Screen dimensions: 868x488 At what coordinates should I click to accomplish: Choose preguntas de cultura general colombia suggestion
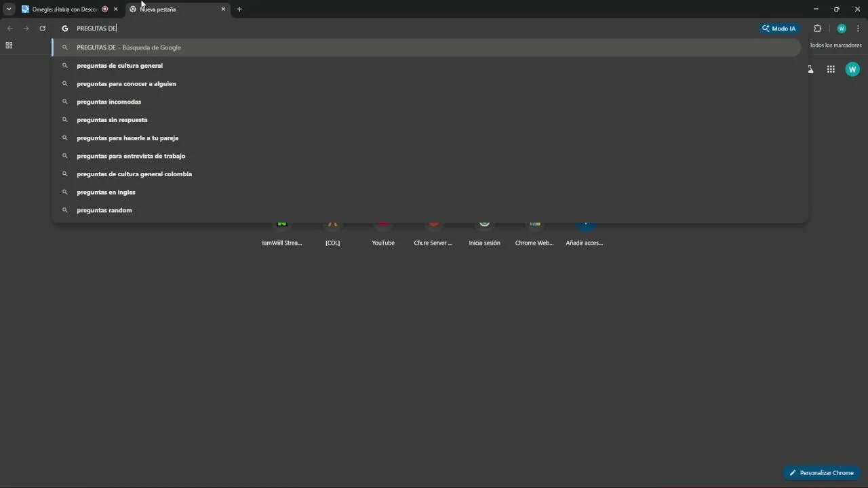(x=427, y=174)
